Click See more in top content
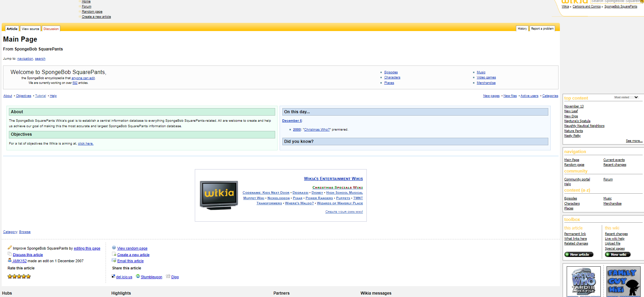This screenshot has width=644, height=297. tap(634, 141)
